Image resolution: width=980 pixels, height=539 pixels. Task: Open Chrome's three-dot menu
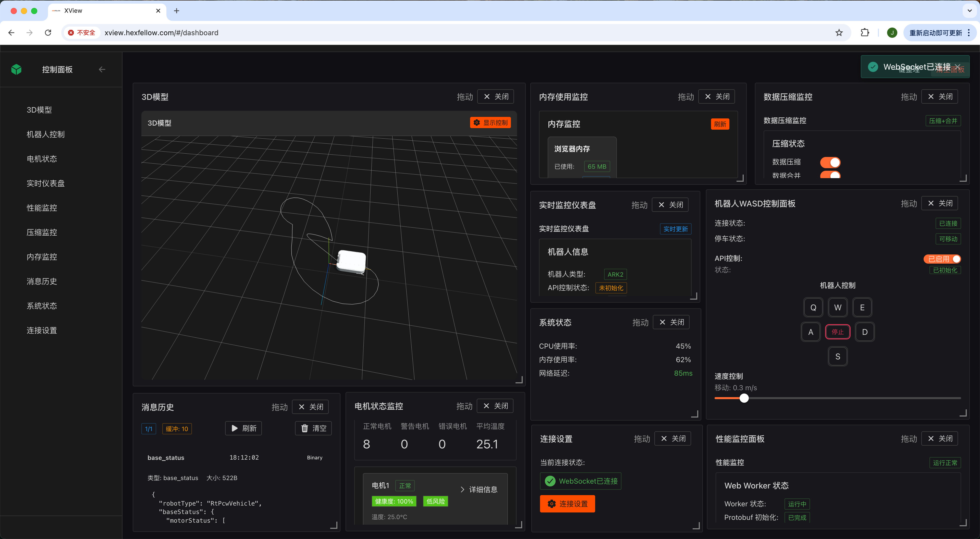coord(969,33)
